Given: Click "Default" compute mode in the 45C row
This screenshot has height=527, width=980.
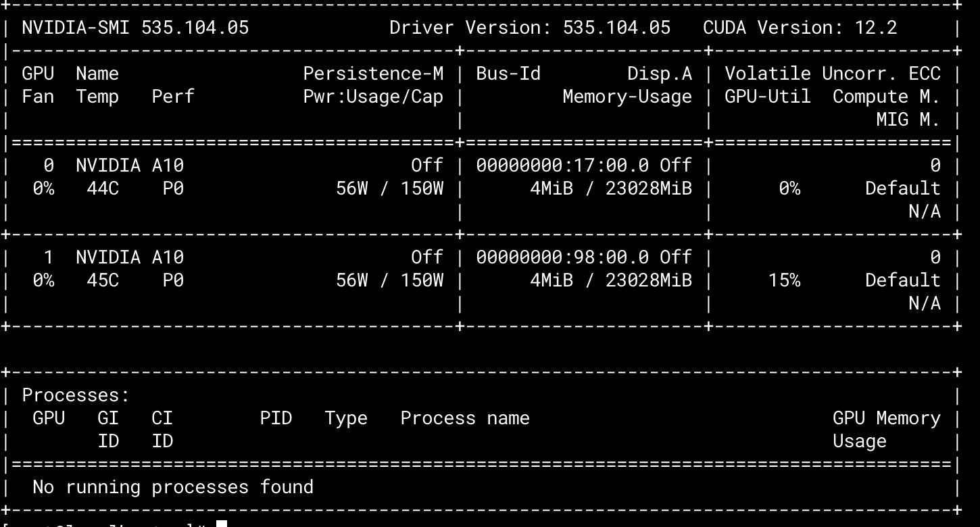Looking at the screenshot, I should pyautogui.click(x=903, y=280).
